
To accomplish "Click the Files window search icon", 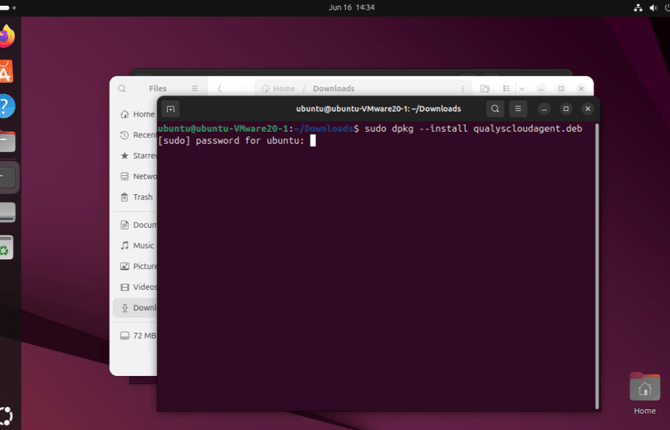I will (x=122, y=88).
